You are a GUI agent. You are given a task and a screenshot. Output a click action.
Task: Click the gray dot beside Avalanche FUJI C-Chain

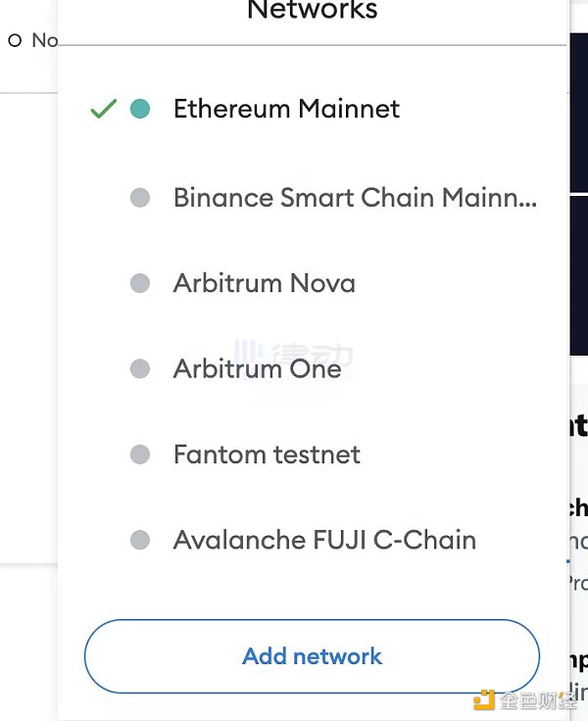pyautogui.click(x=140, y=540)
